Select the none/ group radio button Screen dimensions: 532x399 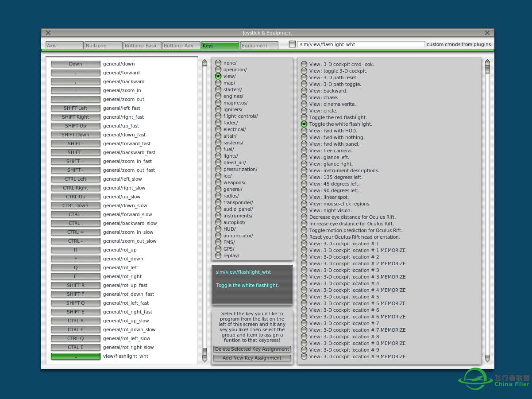coord(218,63)
